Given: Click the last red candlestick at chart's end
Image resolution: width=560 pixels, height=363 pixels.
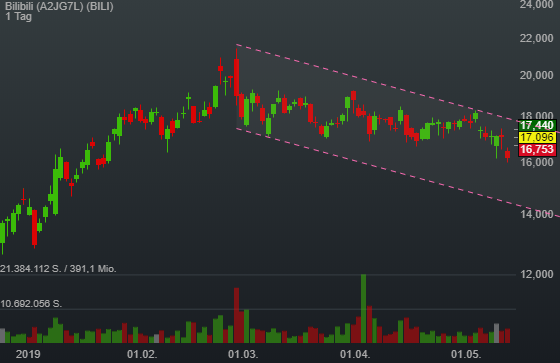Looking at the screenshot, I should [508, 154].
